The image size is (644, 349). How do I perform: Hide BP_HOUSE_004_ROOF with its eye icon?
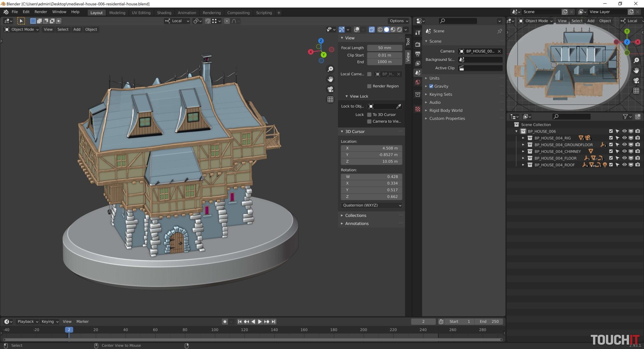[624, 165]
